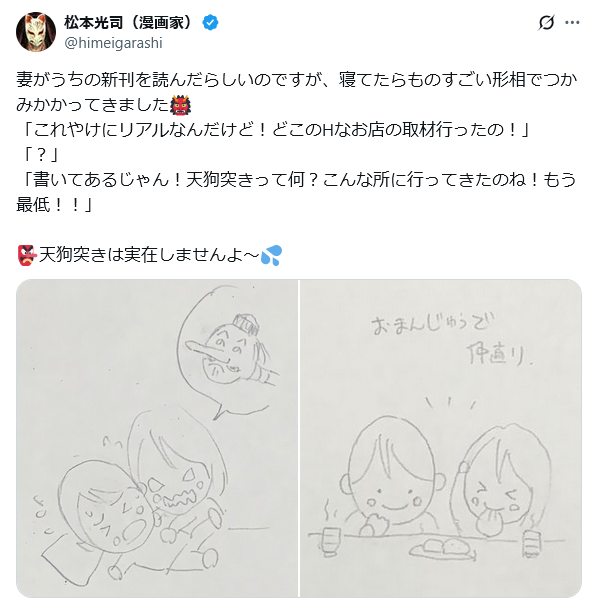This screenshot has height=613, width=598.
Task: Open the three-dot more options menu
Action: (x=572, y=23)
